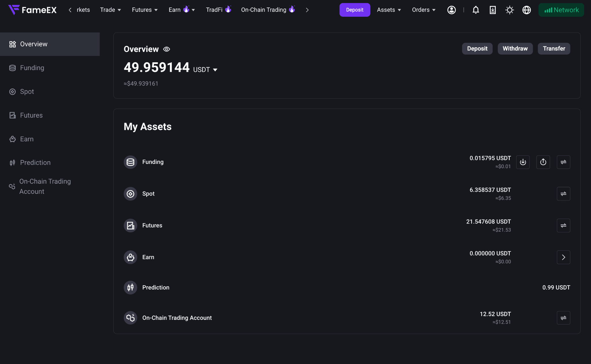Screen dimensions: 591x364
Task: Expand the Orders dropdown
Action: [424, 10]
